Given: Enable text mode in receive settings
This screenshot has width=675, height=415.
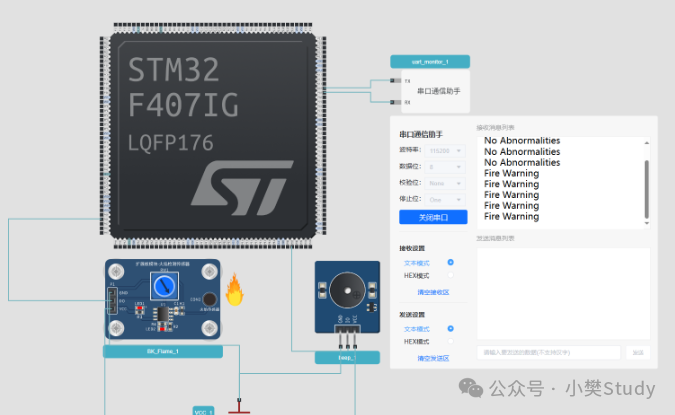Looking at the screenshot, I should click(450, 262).
